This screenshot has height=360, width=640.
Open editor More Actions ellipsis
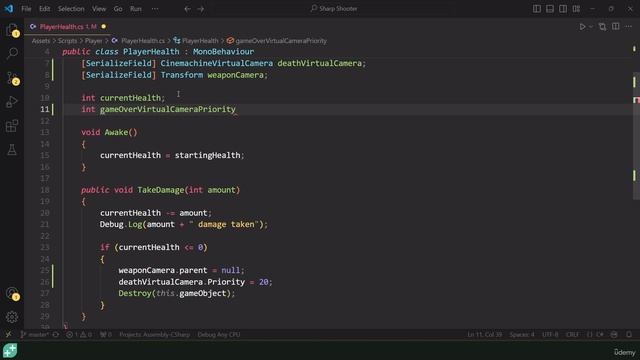pos(629,27)
